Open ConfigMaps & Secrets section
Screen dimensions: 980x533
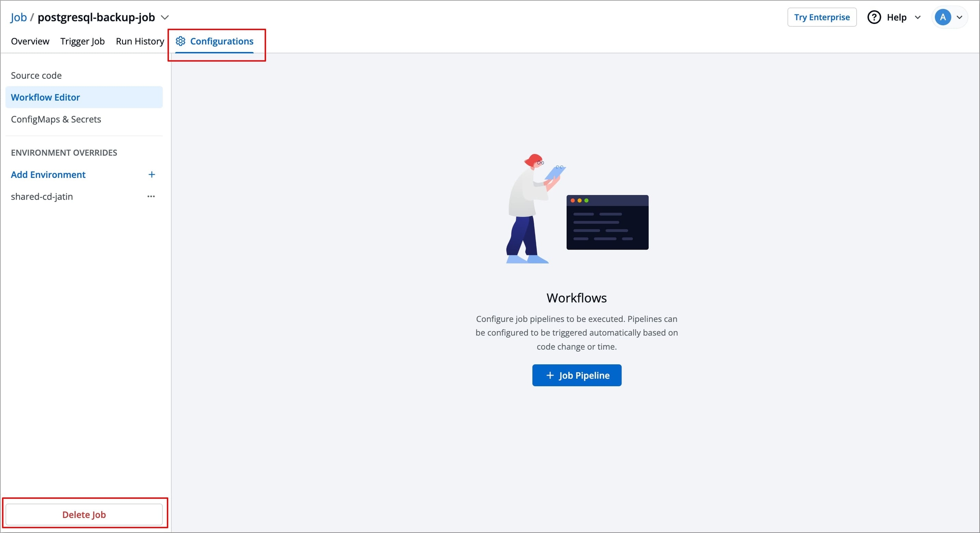click(56, 119)
